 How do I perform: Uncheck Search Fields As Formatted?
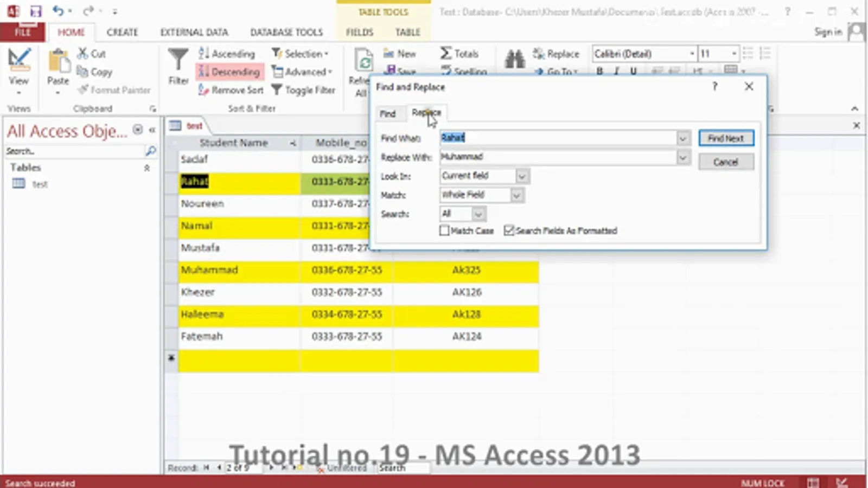tap(509, 230)
